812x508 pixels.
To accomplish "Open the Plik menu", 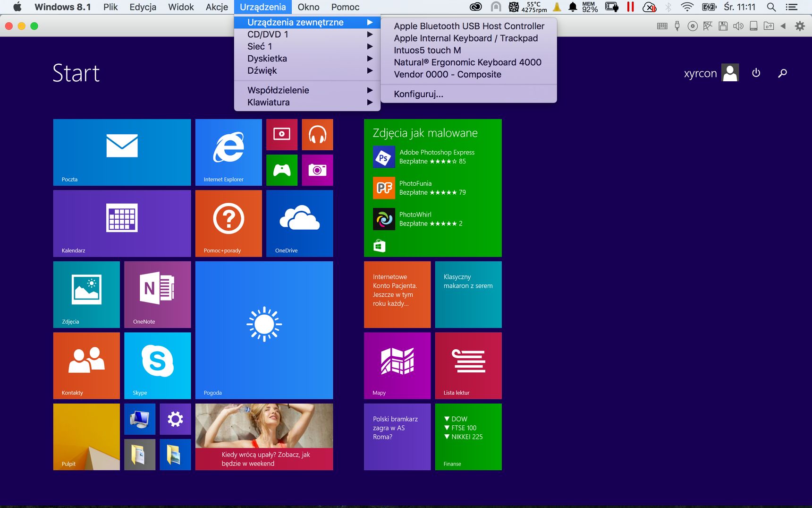I will [x=110, y=7].
